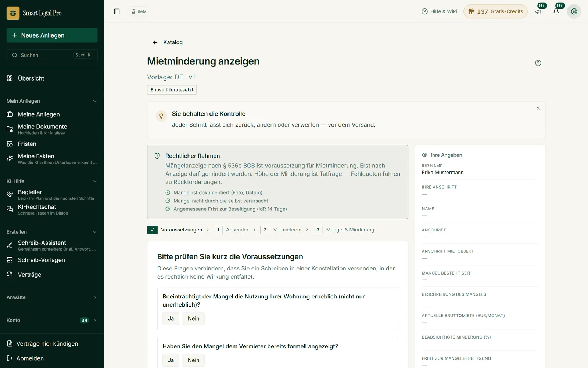The image size is (588, 368).
Task: Click the Verträge hier kündigen icon
Action: tap(10, 344)
